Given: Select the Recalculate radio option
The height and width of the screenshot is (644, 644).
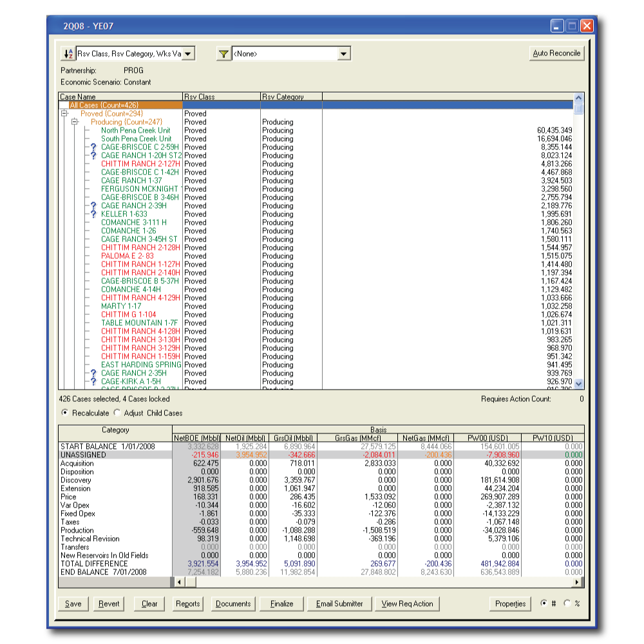Looking at the screenshot, I should point(65,412).
